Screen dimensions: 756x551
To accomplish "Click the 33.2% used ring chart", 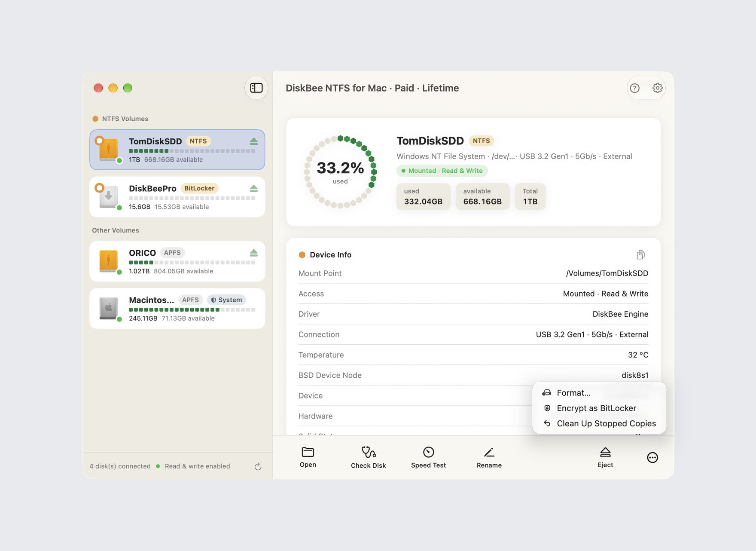I will click(x=340, y=171).
